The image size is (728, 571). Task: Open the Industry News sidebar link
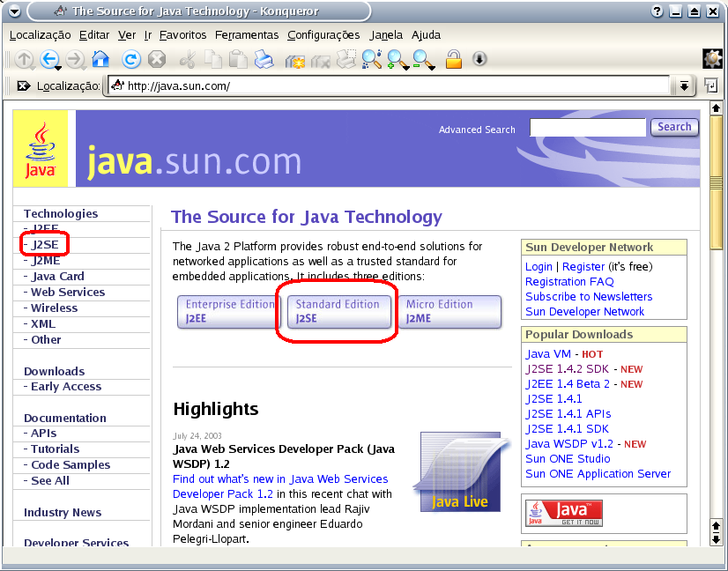click(x=63, y=513)
